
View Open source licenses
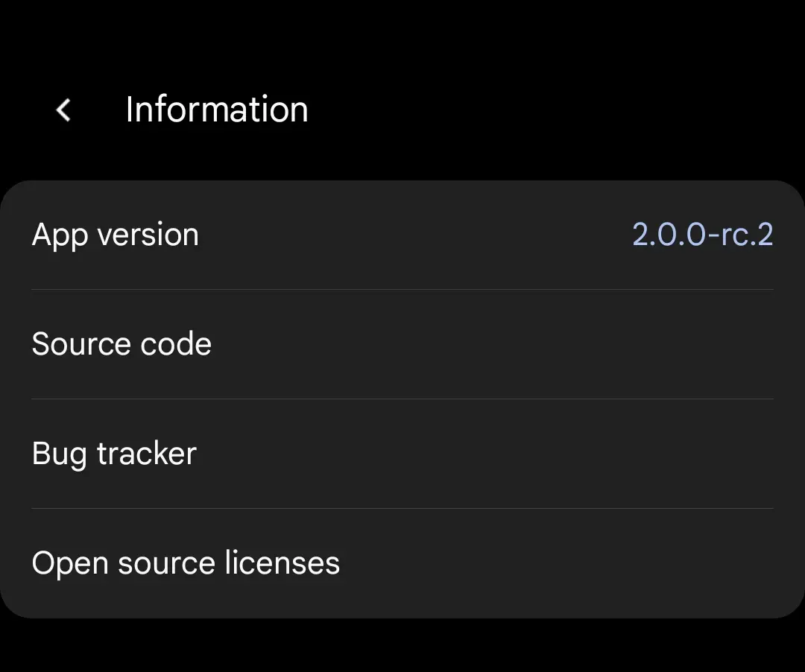[x=402, y=563]
